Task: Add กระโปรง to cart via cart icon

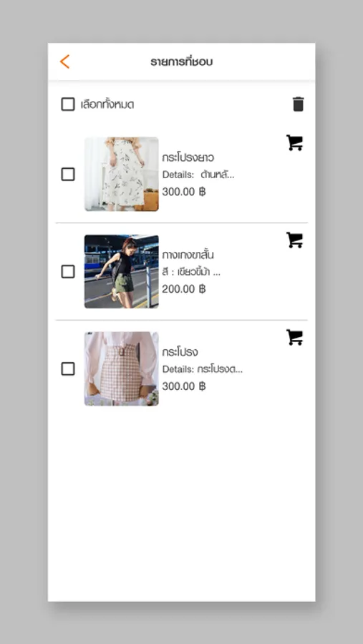Action: tap(295, 338)
